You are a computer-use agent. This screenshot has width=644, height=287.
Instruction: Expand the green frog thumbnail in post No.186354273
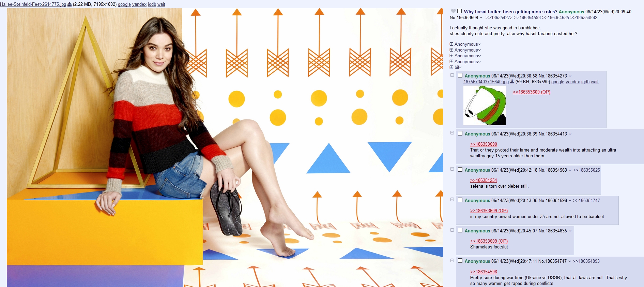click(485, 105)
